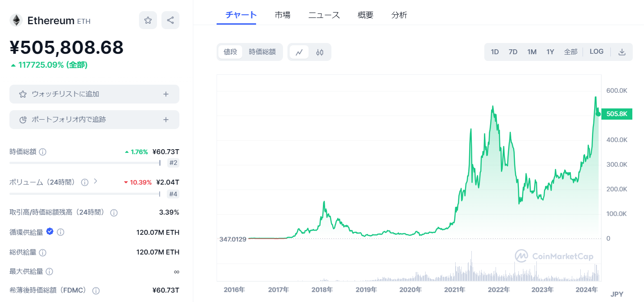The width and height of the screenshot is (644, 302).
Task: Select 値段 price toggle
Action: [x=230, y=52]
